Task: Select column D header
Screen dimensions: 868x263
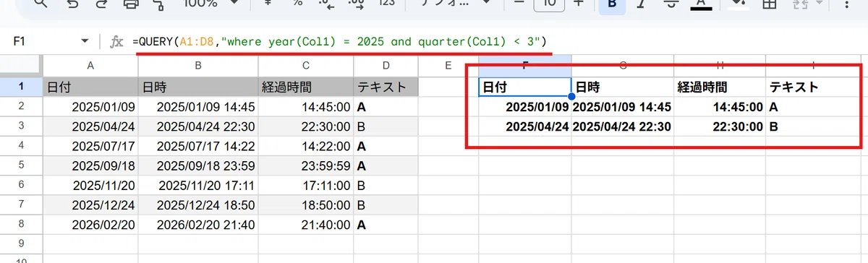Action: point(386,66)
